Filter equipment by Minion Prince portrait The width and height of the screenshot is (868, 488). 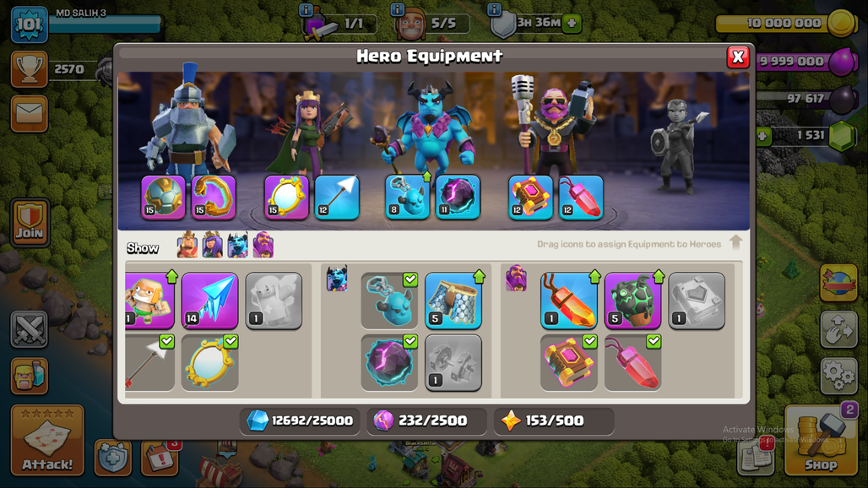pos(237,245)
